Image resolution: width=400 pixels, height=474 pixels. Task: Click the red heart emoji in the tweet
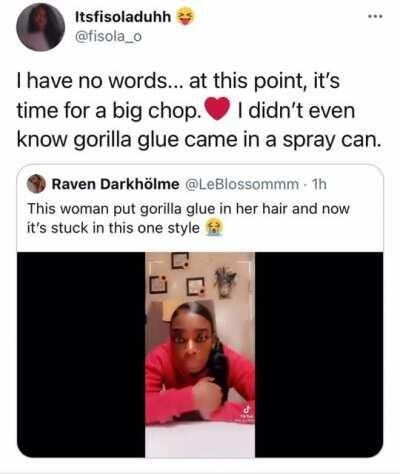click(x=218, y=109)
